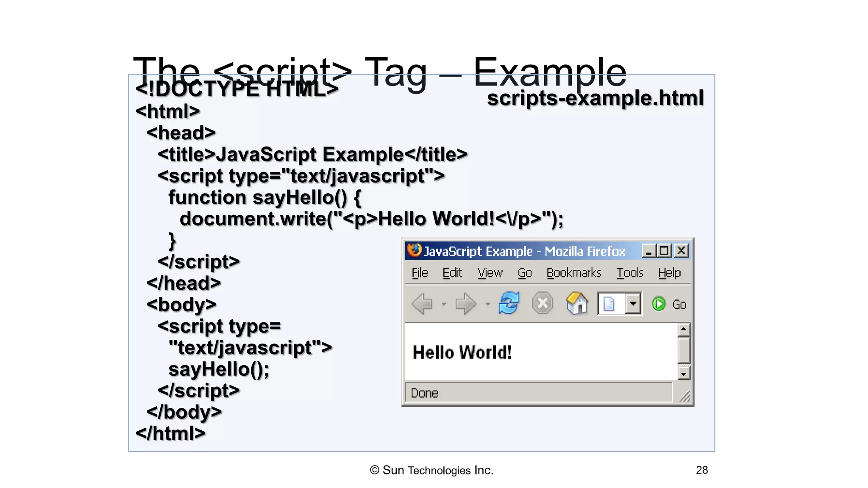868x488 pixels.
Task: Open Forward history dropdown arrow
Action: pyautogui.click(x=488, y=304)
